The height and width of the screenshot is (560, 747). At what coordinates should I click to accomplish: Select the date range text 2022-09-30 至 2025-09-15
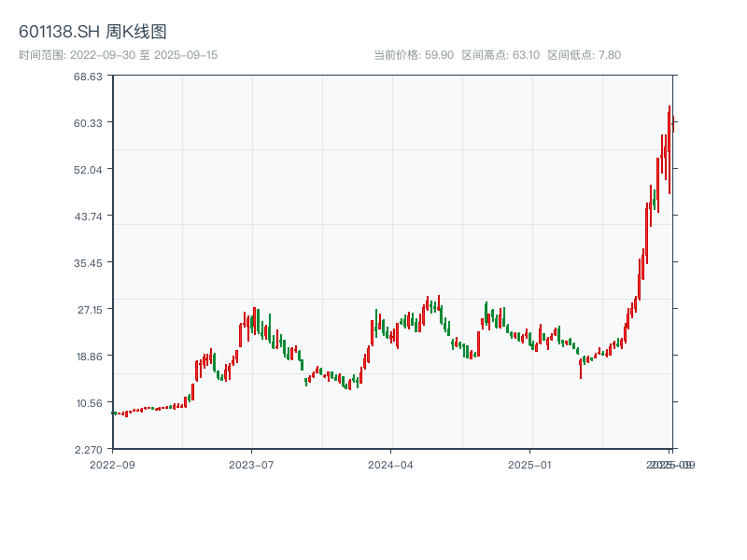[x=144, y=55]
